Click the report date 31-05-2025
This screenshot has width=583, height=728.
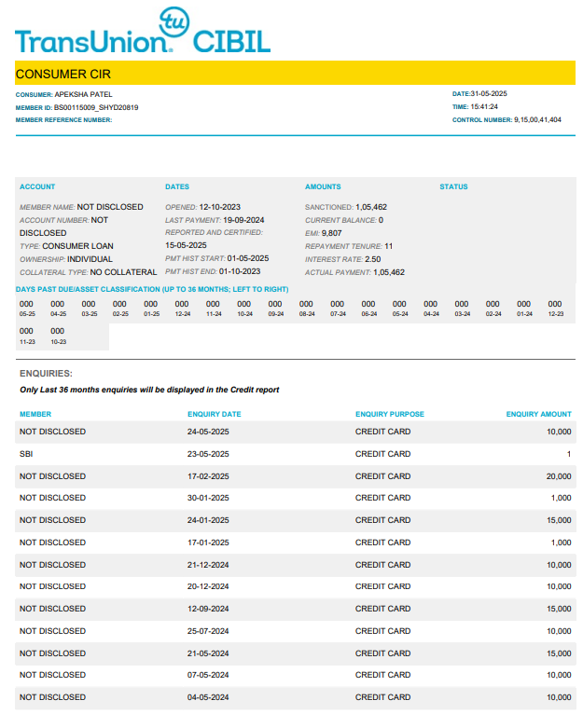pyautogui.click(x=488, y=94)
